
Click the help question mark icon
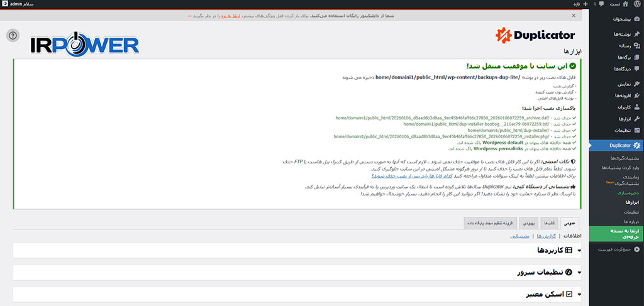pos(13,35)
